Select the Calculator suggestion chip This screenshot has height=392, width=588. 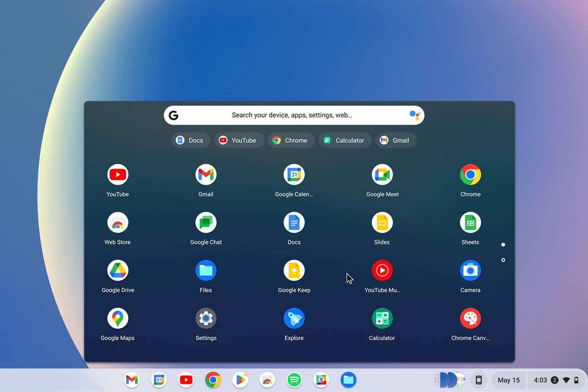click(x=345, y=140)
